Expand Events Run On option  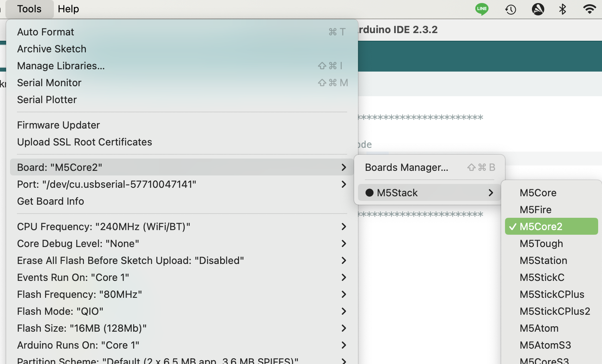[x=182, y=277]
